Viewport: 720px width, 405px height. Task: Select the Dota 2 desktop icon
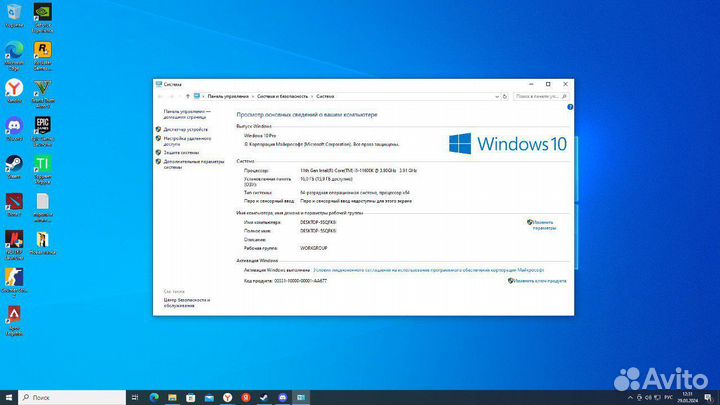click(14, 205)
